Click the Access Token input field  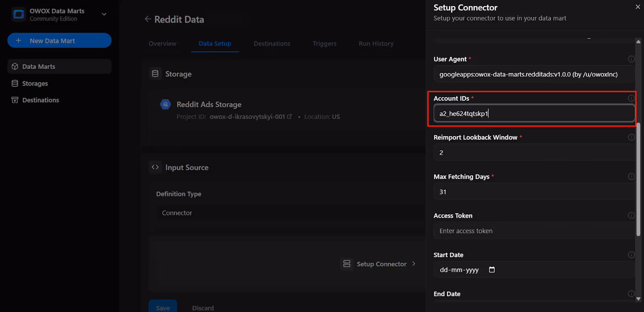534,231
